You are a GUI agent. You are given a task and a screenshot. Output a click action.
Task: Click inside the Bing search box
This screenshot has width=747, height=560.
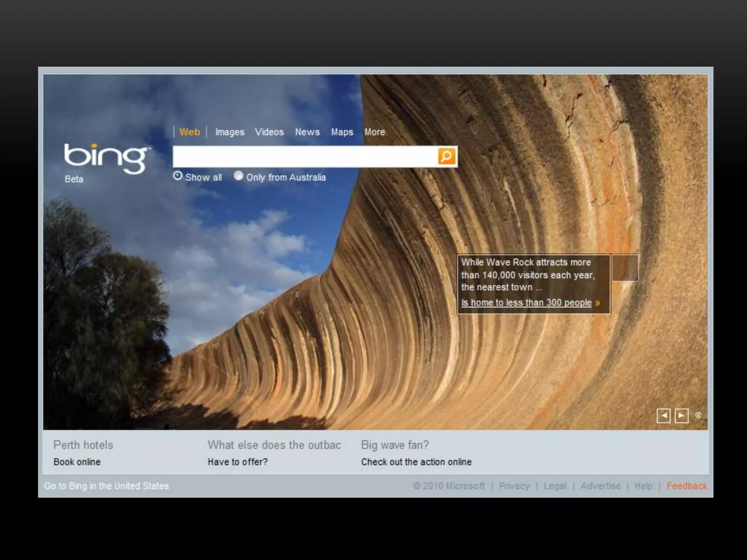tap(305, 157)
